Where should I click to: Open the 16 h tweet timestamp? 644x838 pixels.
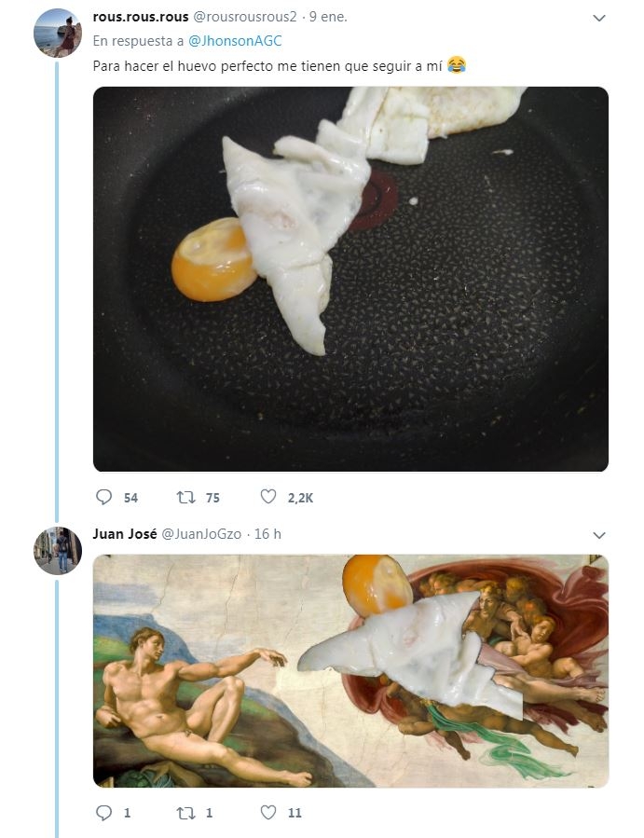[267, 534]
